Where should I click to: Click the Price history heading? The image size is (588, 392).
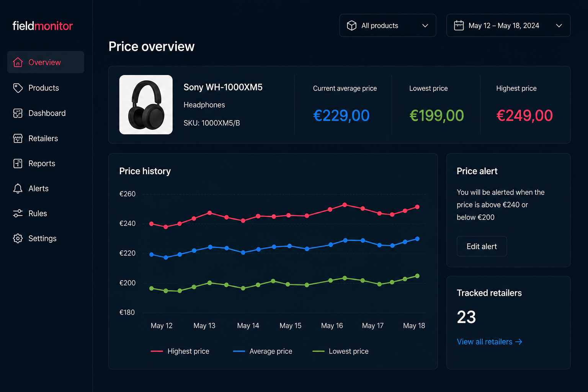(x=145, y=171)
